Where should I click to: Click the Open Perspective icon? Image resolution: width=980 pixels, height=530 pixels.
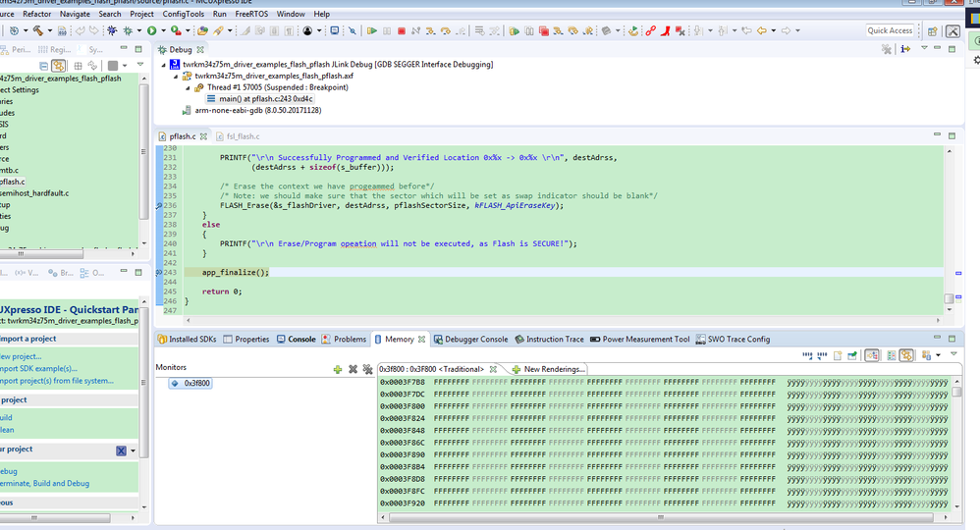click(933, 30)
